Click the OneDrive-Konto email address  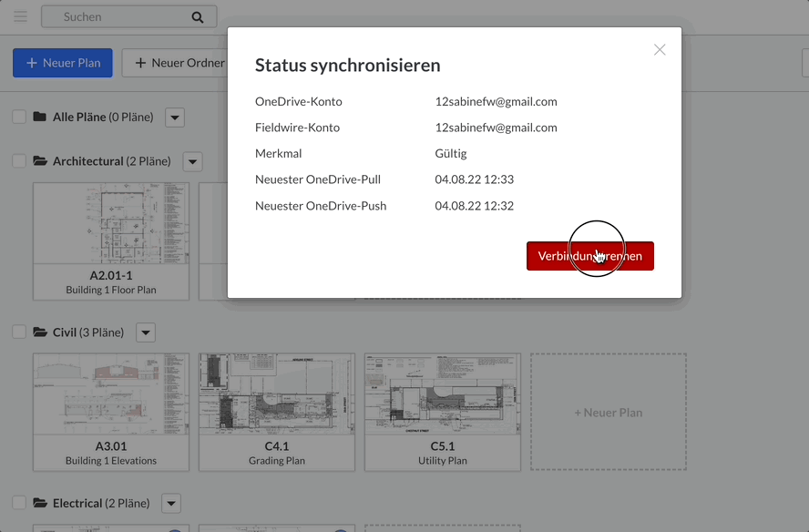[496, 101]
